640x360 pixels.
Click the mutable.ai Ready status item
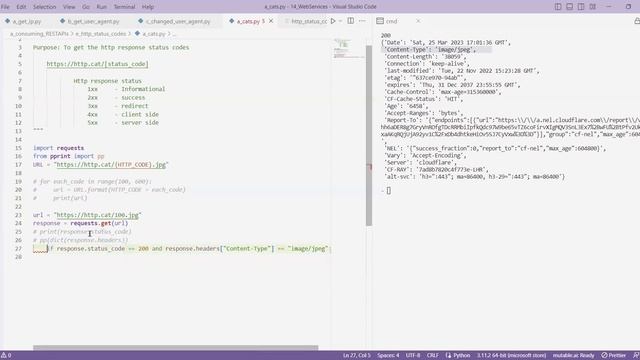click(573, 356)
